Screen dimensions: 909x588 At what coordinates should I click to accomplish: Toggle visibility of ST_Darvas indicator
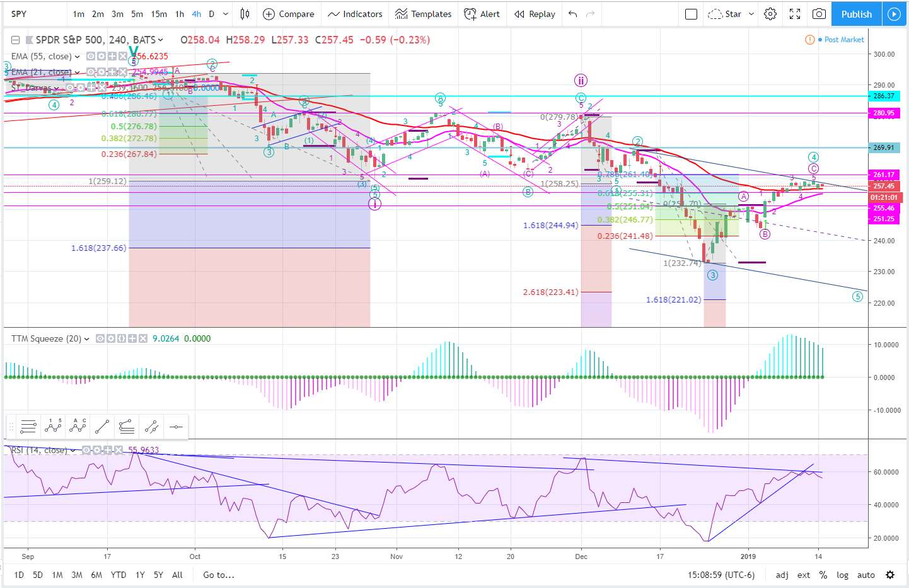tap(70, 88)
